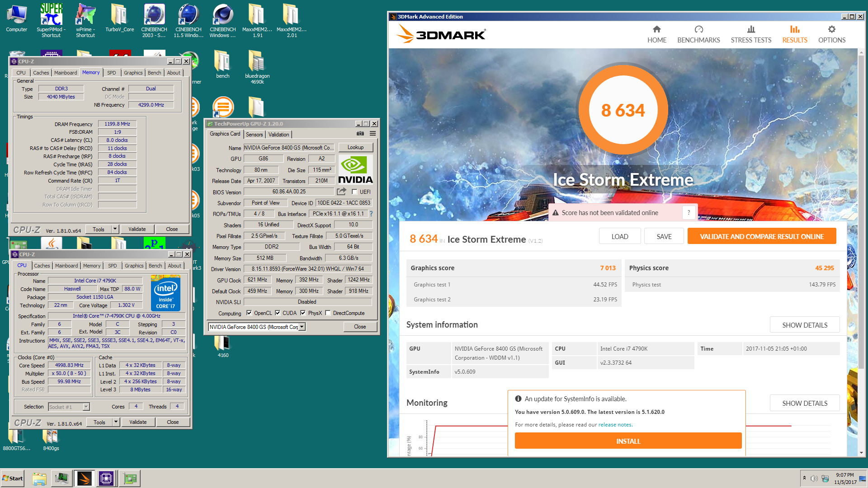
Task: Launch CINEBENCH 11.5 desktop icon
Action: 189,20
